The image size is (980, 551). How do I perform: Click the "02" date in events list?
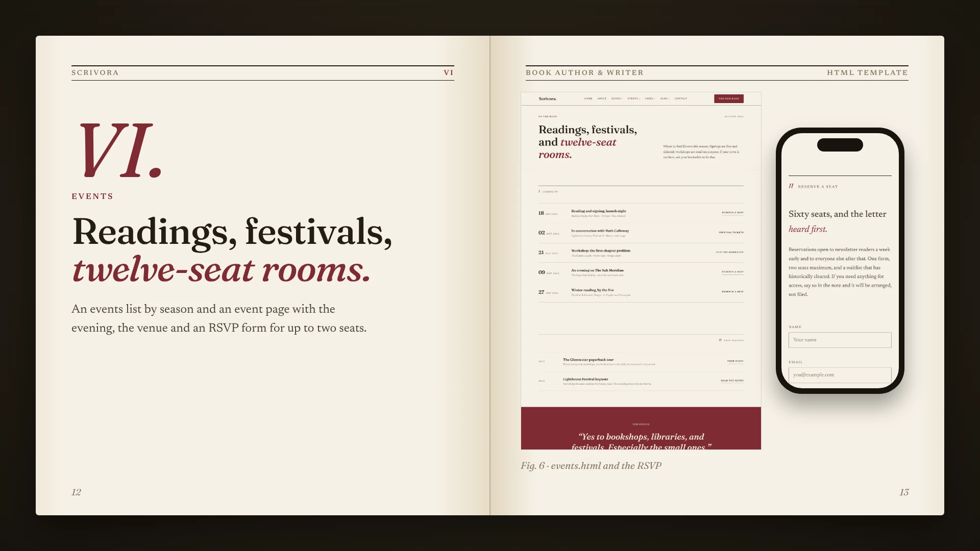click(542, 233)
